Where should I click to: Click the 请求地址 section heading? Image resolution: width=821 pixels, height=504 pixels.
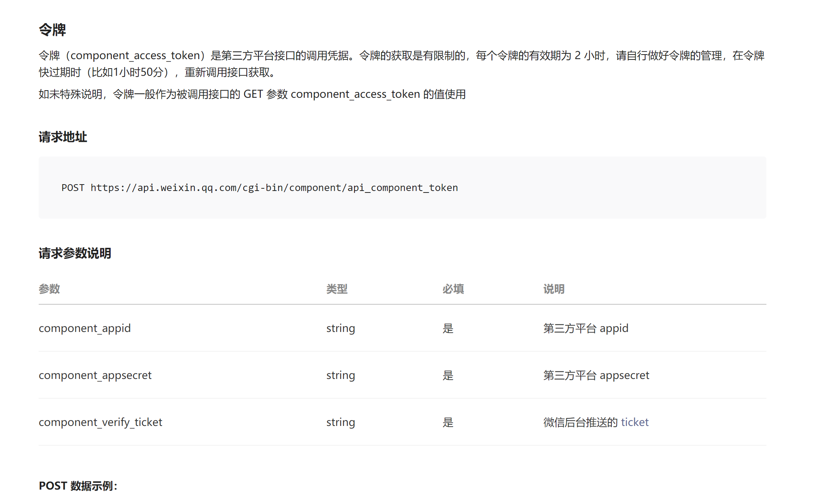(x=63, y=137)
